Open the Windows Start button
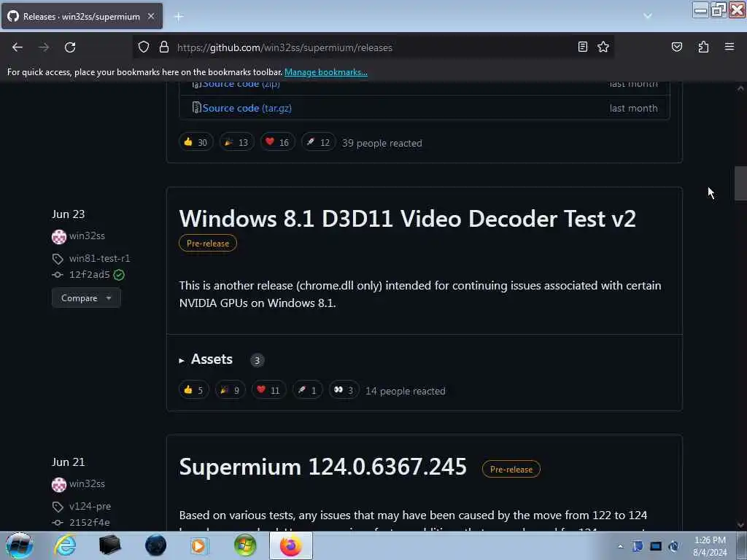The image size is (747, 560). 19,545
